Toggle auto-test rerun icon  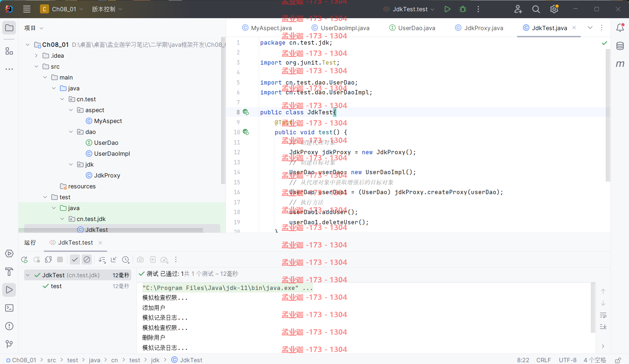coord(48,259)
